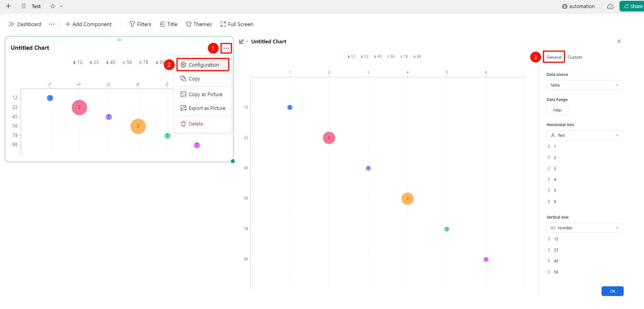The image size is (644, 309).
Task: Open the chart card three-dot menu
Action: point(226,48)
